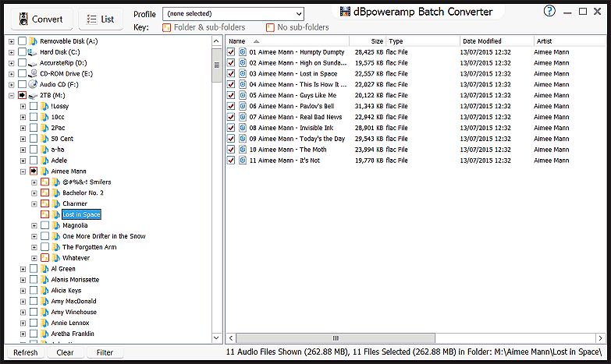Expand the Alanis Morissette folder node
The width and height of the screenshot is (611, 364).
coord(23,280)
